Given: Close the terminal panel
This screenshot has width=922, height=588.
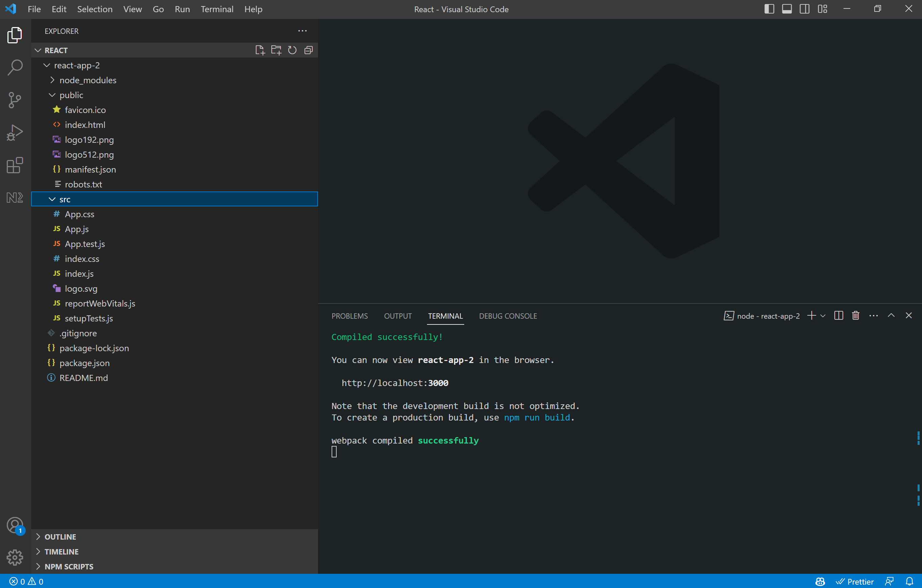Looking at the screenshot, I should pyautogui.click(x=908, y=315).
